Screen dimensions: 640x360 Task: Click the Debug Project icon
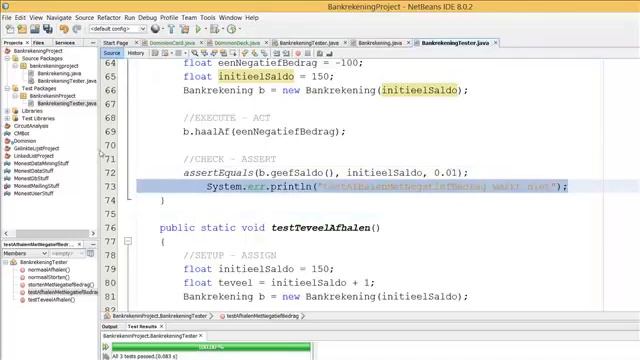(214, 29)
